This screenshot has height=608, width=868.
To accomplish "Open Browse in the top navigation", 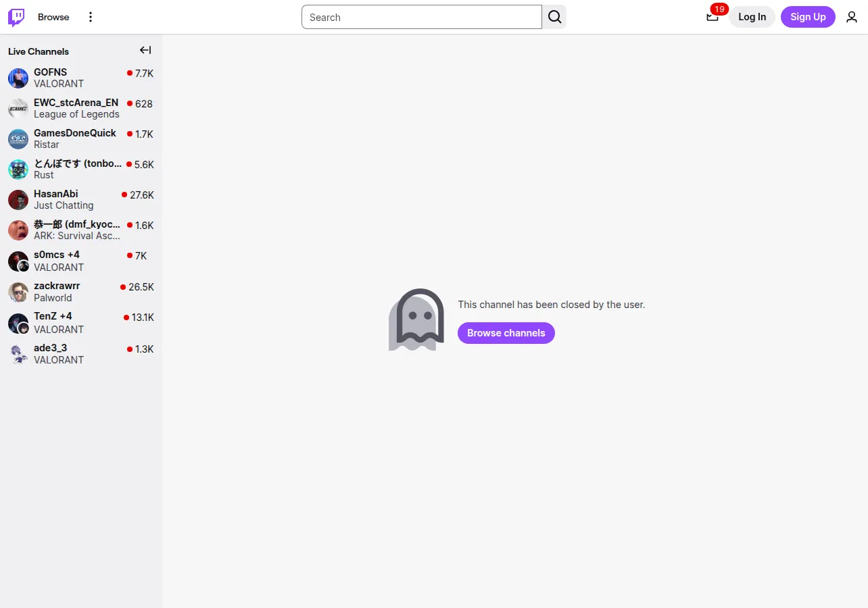I will (x=53, y=17).
